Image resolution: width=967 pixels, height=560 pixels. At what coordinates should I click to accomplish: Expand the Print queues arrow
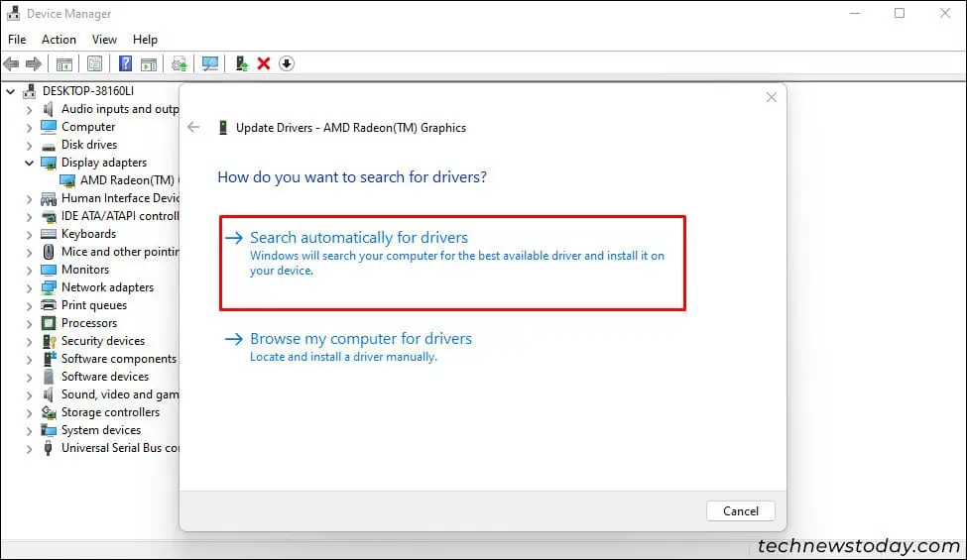click(x=29, y=306)
